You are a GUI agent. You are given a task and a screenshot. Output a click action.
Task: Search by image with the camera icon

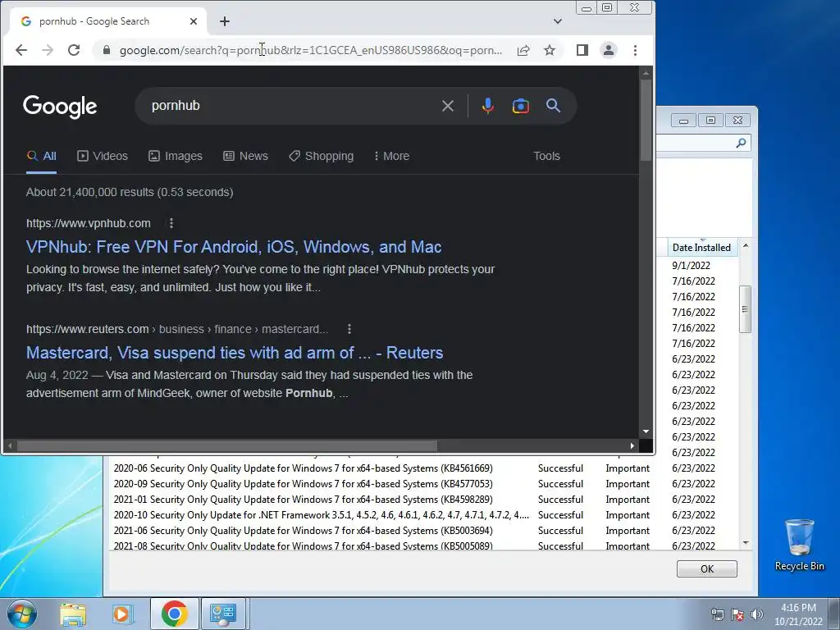pos(520,106)
